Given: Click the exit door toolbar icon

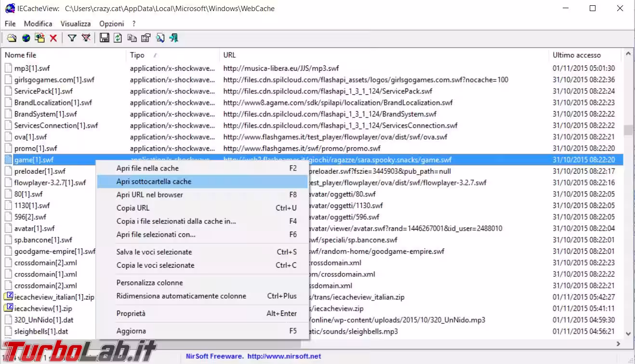Looking at the screenshot, I should pos(174,38).
